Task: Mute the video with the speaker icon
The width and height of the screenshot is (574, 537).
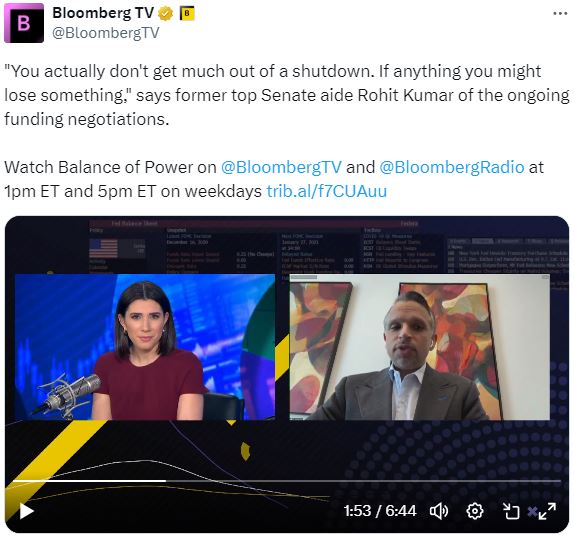Action: pos(439,511)
